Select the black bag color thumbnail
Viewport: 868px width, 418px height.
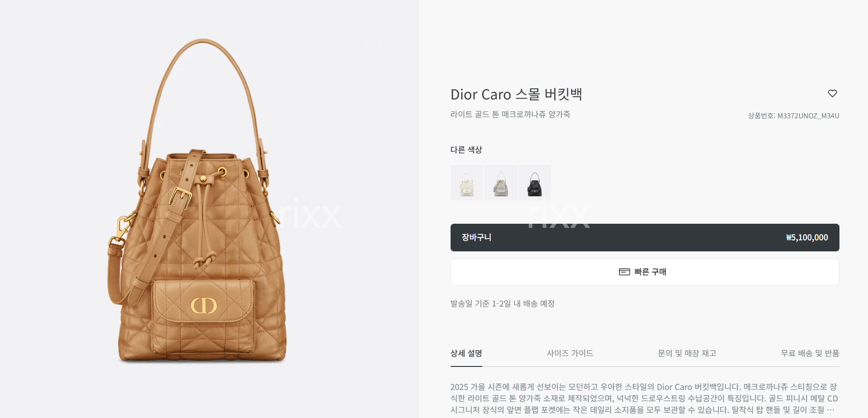pyautogui.click(x=534, y=183)
